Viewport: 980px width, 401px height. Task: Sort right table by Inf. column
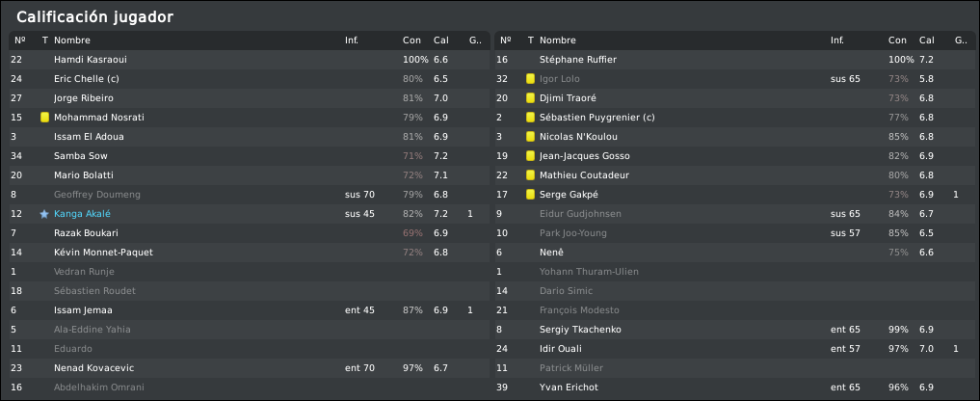tap(836, 40)
